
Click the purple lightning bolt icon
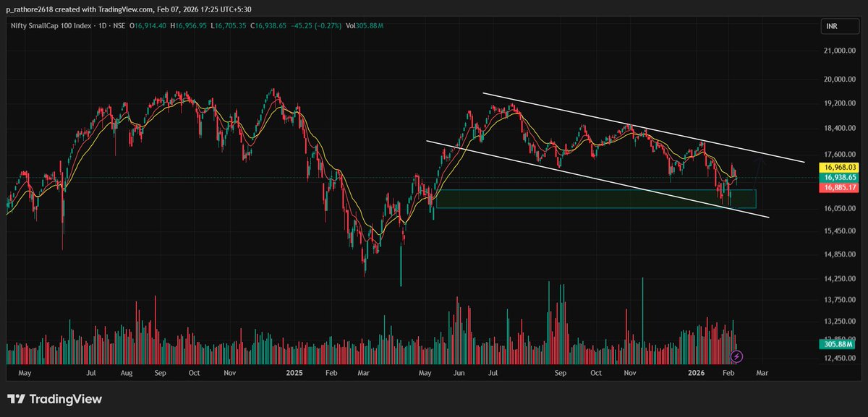click(736, 356)
